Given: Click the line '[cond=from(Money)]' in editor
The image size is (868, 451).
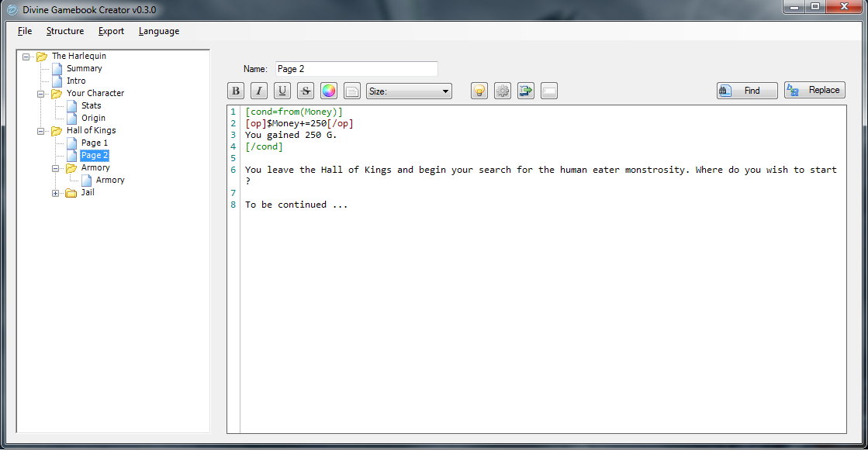Looking at the screenshot, I should pos(294,112).
